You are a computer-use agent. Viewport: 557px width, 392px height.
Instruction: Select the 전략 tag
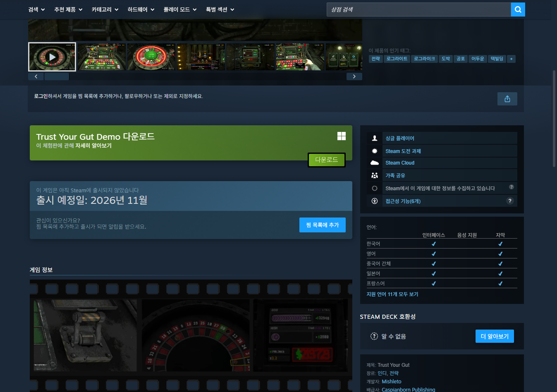375,59
